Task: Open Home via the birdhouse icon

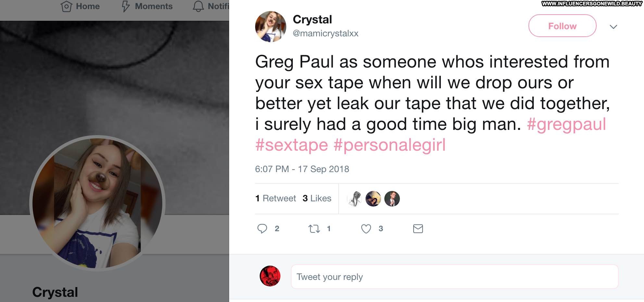Action: 66,6
